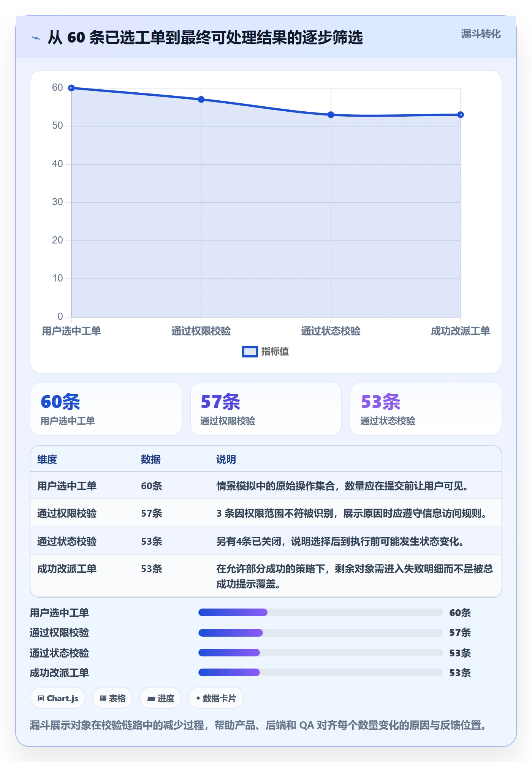Screen dimensions: 532x762
Task: Click the 数据 column header
Action: point(151,459)
